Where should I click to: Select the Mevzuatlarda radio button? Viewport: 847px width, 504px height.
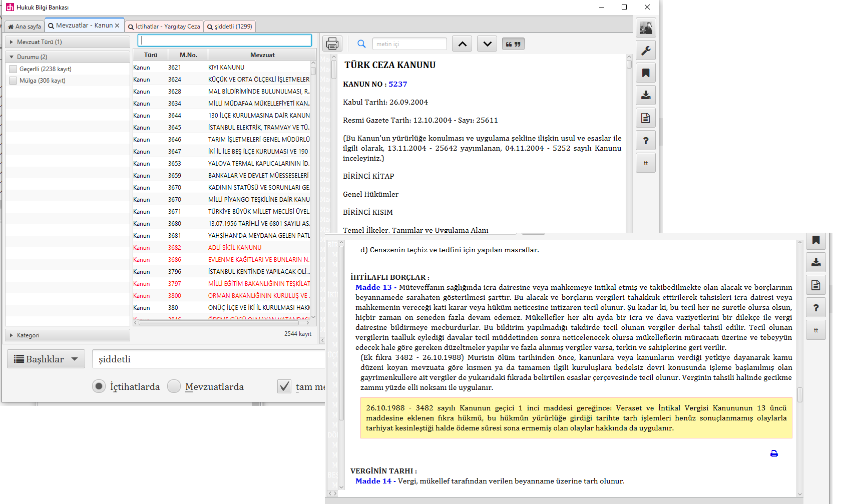coord(174,386)
